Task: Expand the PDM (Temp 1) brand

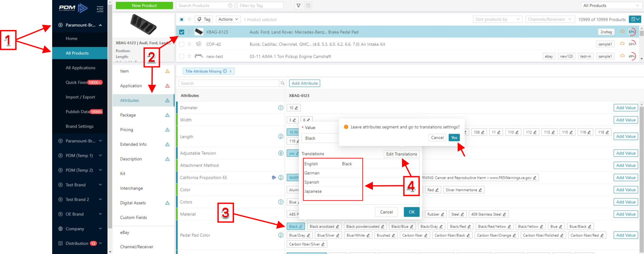Action: click(x=80, y=155)
